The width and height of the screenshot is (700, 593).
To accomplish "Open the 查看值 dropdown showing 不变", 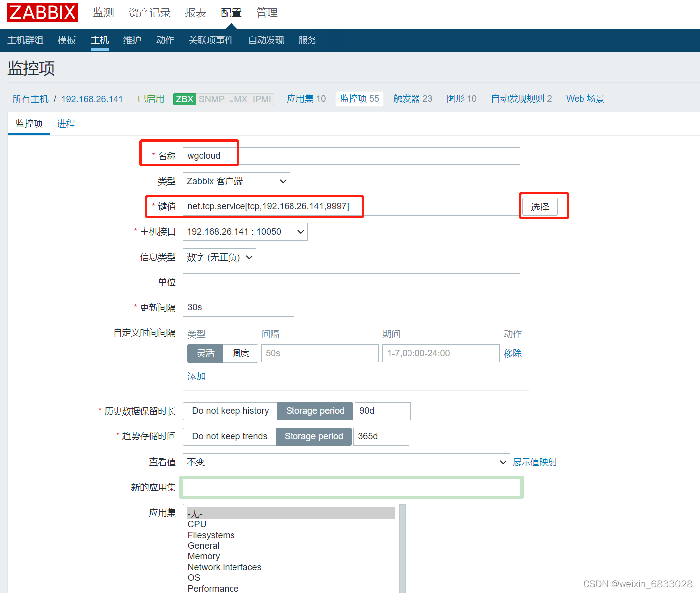I will (x=346, y=462).
